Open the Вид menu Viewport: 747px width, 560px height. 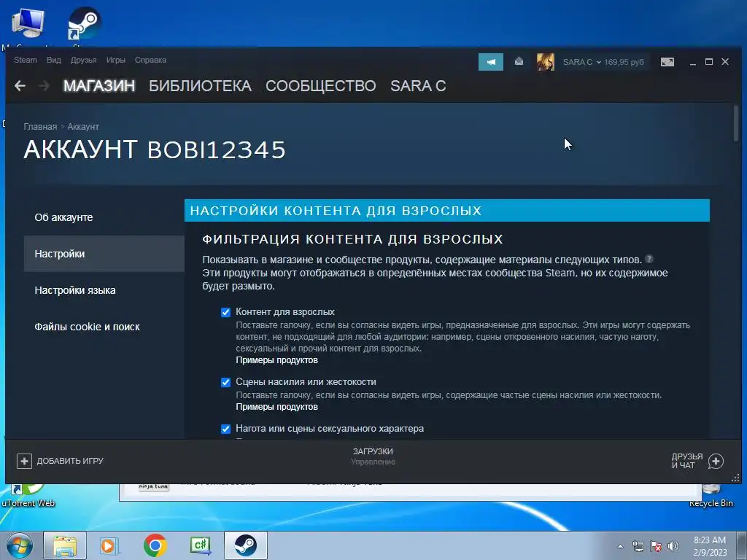[54, 60]
